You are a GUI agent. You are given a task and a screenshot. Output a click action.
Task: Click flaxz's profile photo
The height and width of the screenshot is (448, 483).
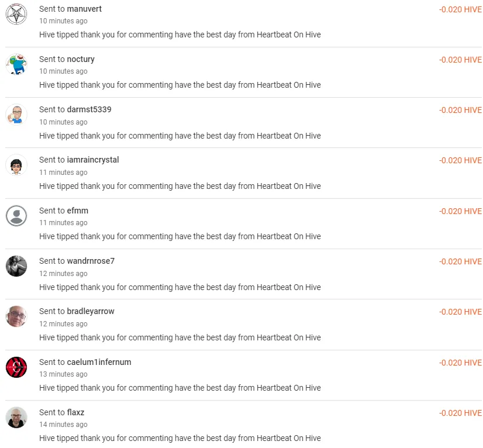16,418
